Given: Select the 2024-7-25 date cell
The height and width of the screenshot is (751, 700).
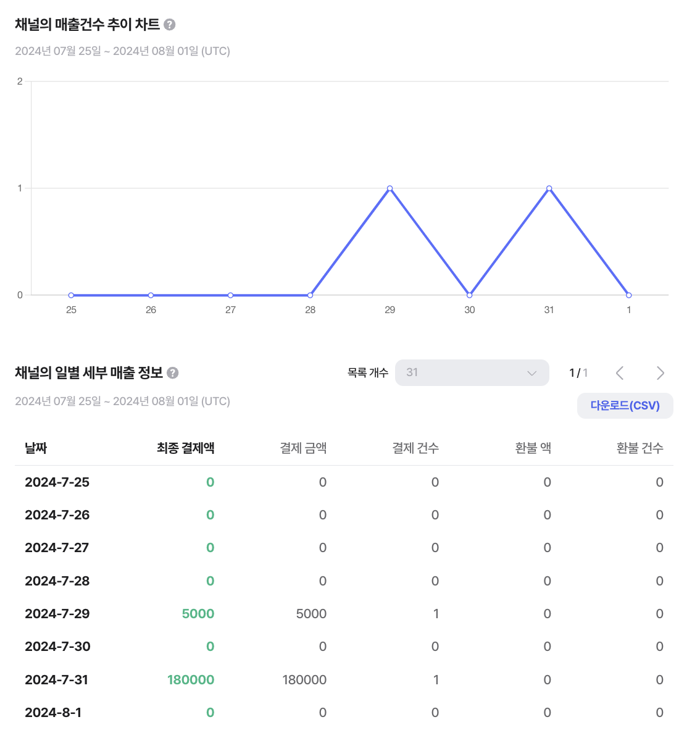Looking at the screenshot, I should [x=57, y=482].
